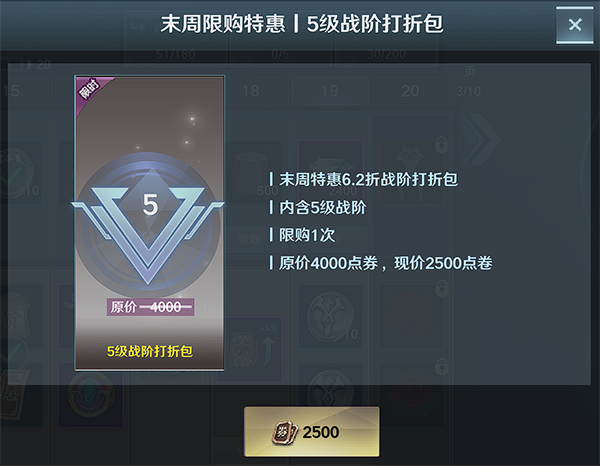Select the 末周特惠6.2折战阶打折包 description line
This screenshot has width=600, height=466.
[x=364, y=179]
